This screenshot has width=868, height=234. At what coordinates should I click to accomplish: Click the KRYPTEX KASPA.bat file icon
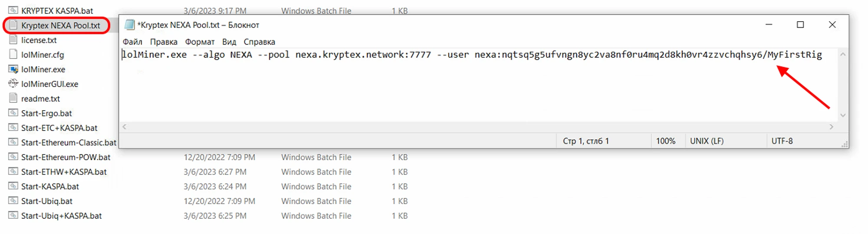[x=13, y=10]
